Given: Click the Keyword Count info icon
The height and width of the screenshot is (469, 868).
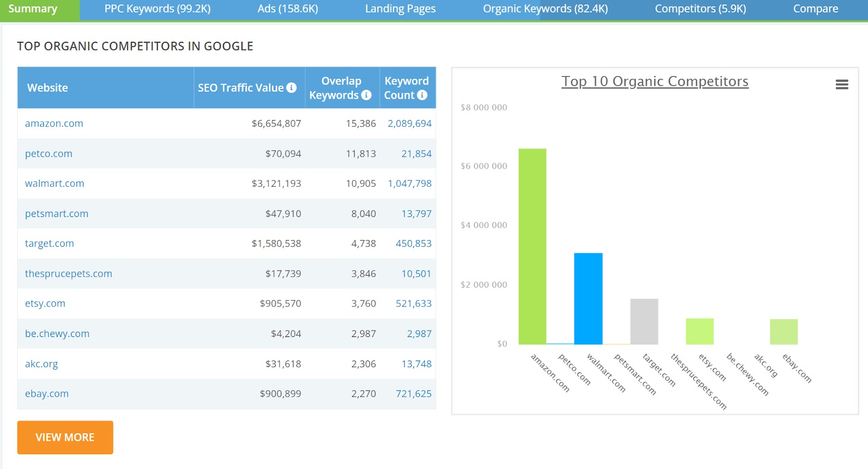Looking at the screenshot, I should coord(422,95).
